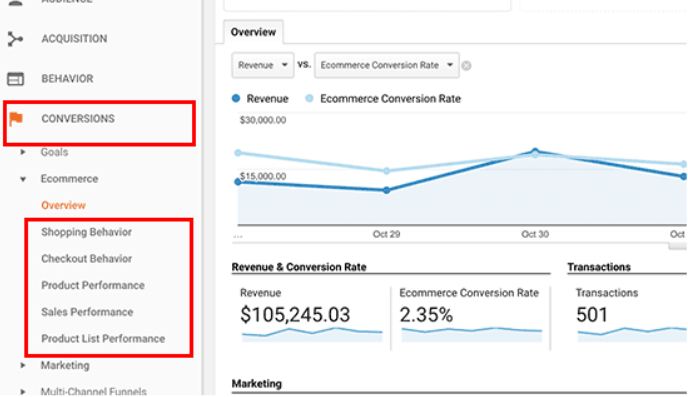Click the Acquisition branching icon
This screenshot has width=688, height=397.
click(x=15, y=39)
